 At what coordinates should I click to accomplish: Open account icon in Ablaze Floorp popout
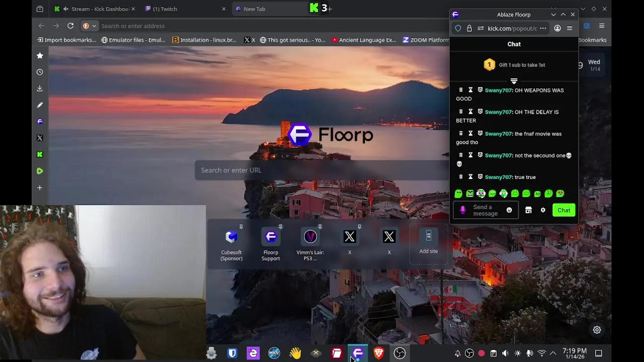tap(557, 28)
